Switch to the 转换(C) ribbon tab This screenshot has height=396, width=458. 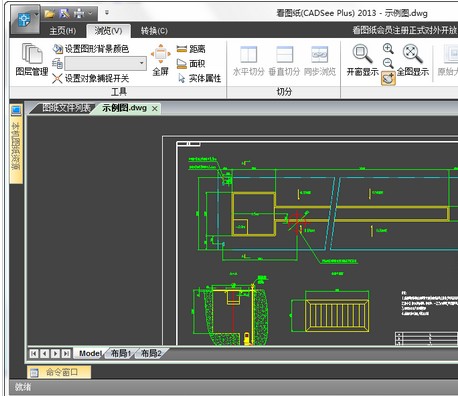154,31
